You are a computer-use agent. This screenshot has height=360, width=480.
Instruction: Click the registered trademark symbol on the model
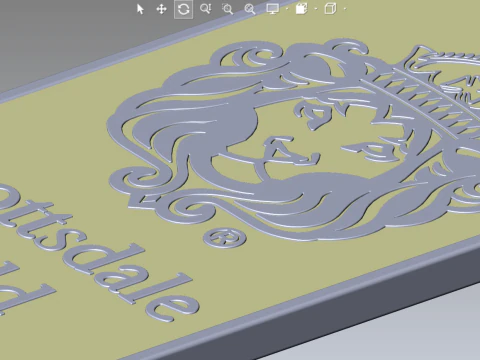click(225, 238)
